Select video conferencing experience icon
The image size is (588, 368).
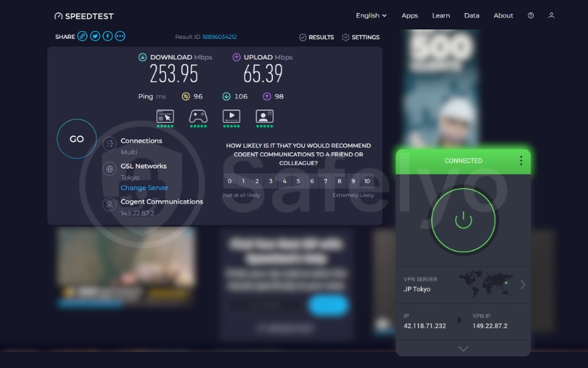[x=265, y=117]
